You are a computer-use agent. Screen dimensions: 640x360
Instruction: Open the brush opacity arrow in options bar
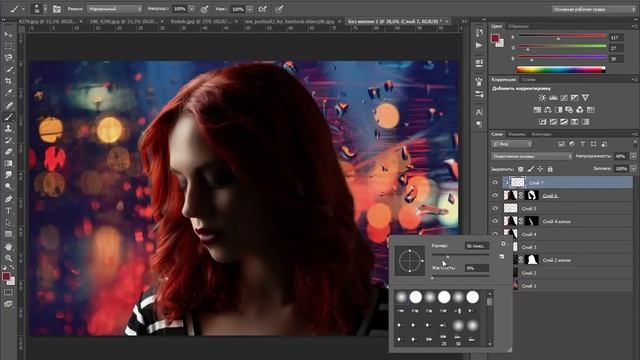pyautogui.click(x=191, y=9)
